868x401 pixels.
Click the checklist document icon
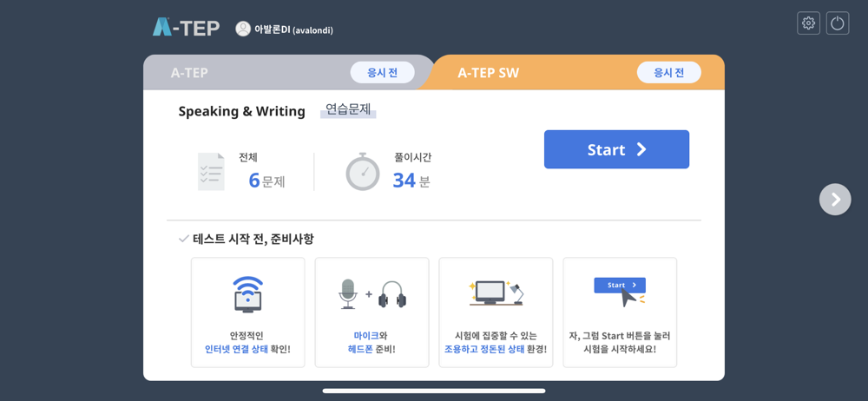211,172
